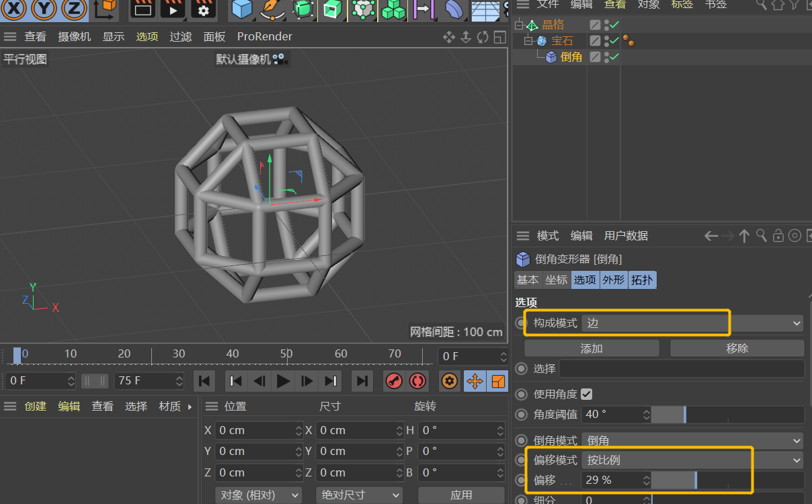
Task: Click Subdivision Surface generator icon
Action: point(303,9)
